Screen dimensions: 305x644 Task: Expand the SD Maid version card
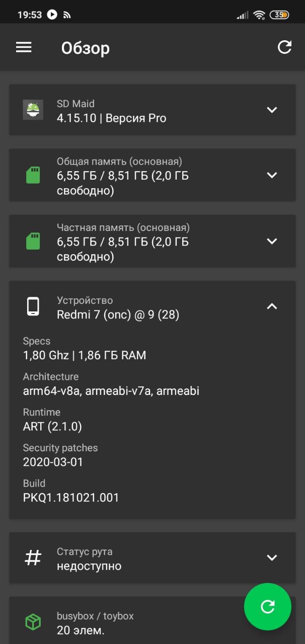272,110
